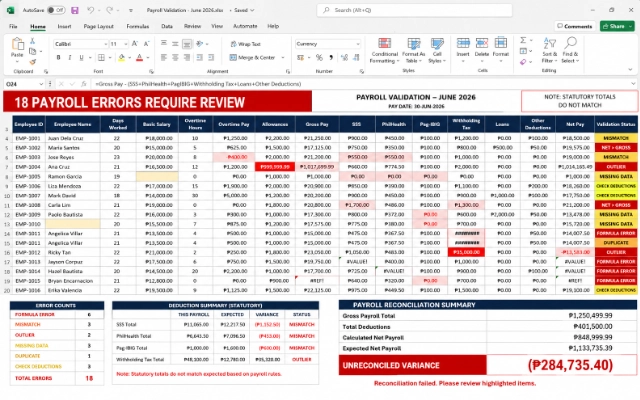Click the Comma Style icon
Viewport: 640px width, 400px height.
331,58
